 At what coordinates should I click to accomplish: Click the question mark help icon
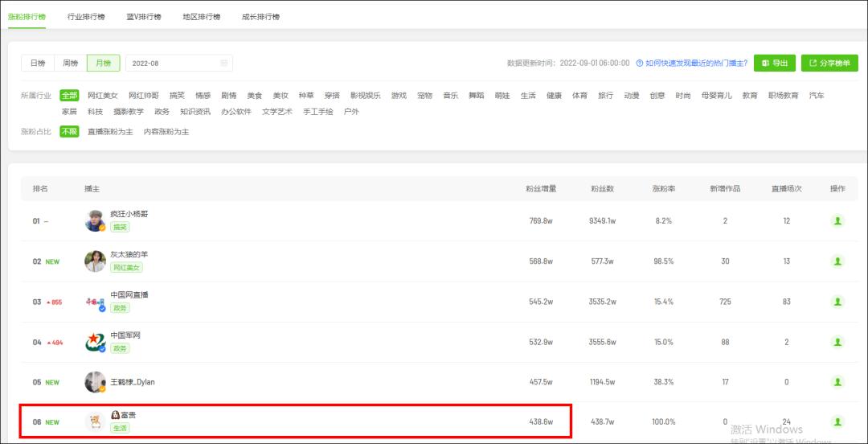point(640,64)
